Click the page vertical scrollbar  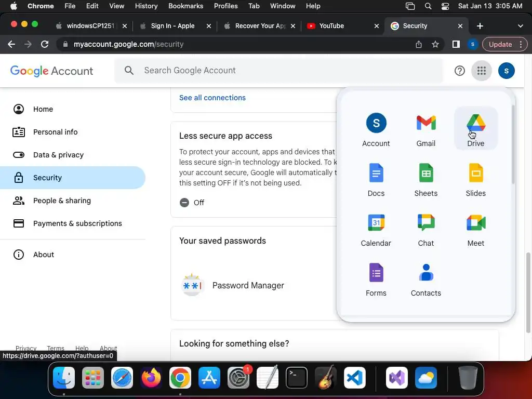[x=528, y=292]
